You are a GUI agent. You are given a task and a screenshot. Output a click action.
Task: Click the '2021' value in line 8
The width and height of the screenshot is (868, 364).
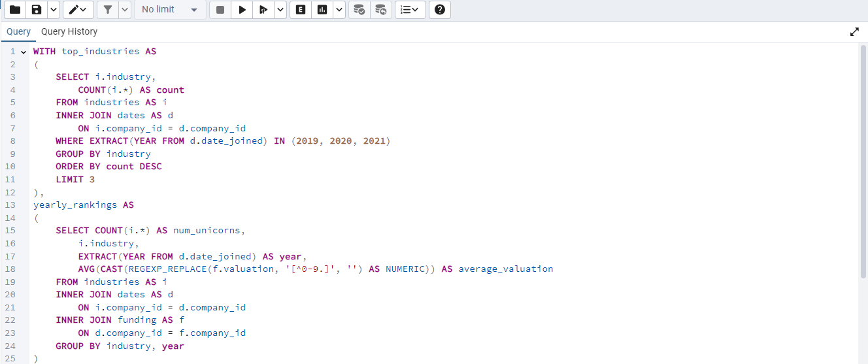point(375,141)
